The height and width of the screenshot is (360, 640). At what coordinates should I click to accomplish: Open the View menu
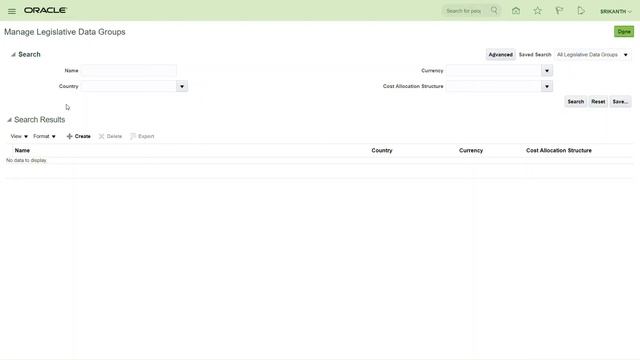19,136
